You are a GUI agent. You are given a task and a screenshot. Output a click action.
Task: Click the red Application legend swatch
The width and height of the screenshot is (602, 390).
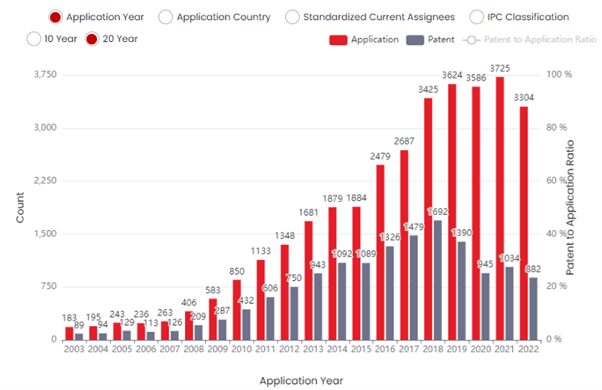click(338, 40)
